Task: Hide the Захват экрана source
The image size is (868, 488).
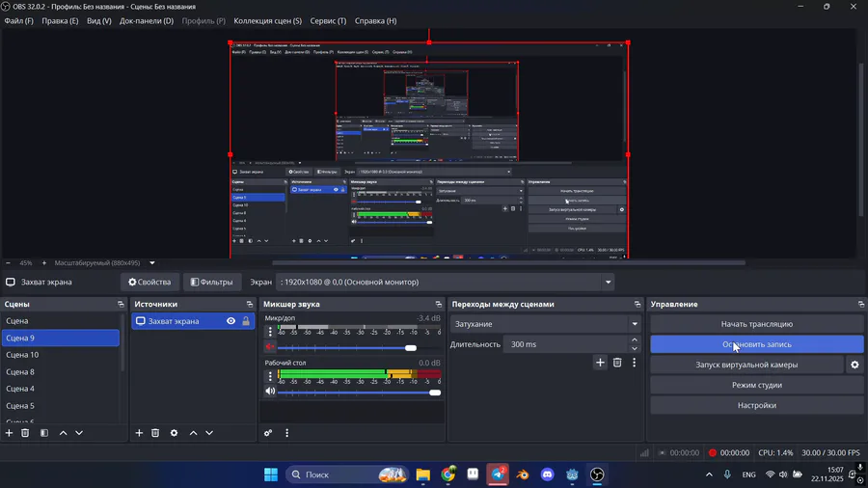Action: [231, 321]
